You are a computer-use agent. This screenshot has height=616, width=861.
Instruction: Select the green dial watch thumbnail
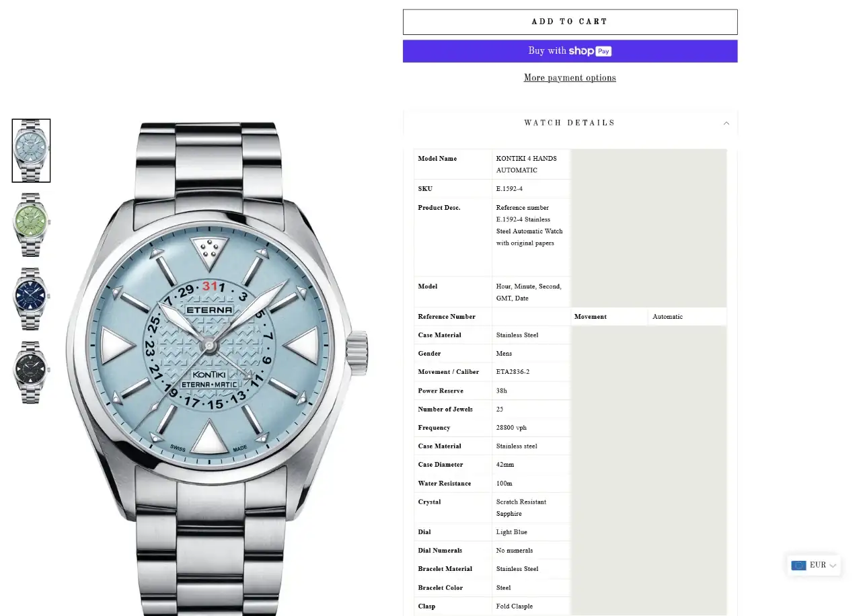click(31, 225)
